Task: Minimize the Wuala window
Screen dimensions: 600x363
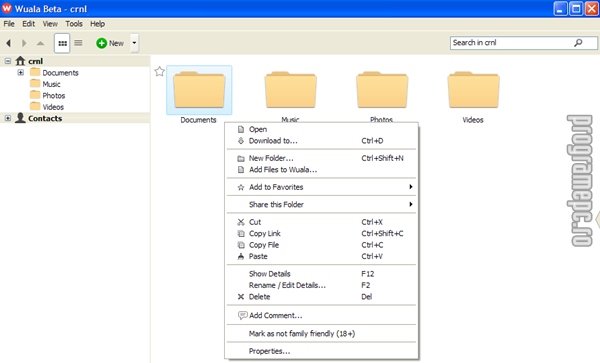Action: pos(561,8)
